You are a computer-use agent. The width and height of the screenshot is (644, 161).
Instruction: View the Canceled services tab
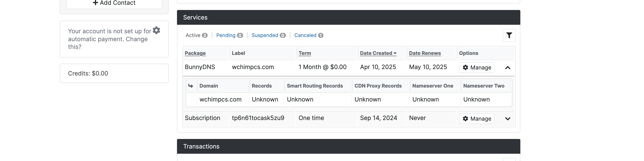pyautogui.click(x=309, y=35)
